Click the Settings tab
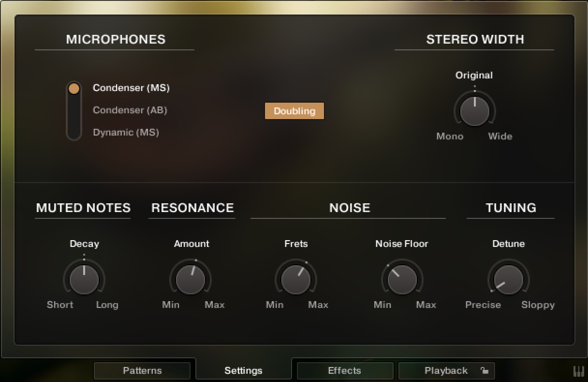The width and height of the screenshot is (588, 382). click(243, 370)
